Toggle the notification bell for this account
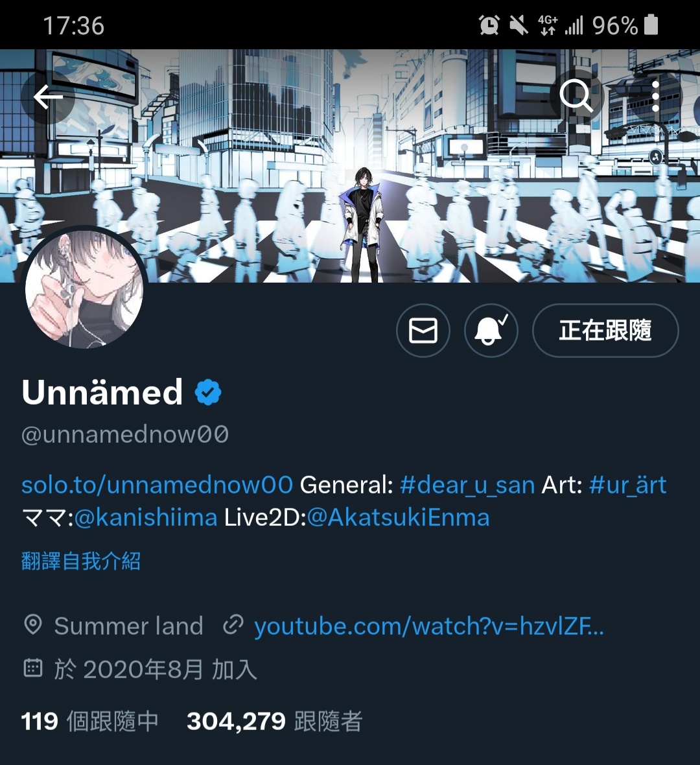 click(x=491, y=331)
